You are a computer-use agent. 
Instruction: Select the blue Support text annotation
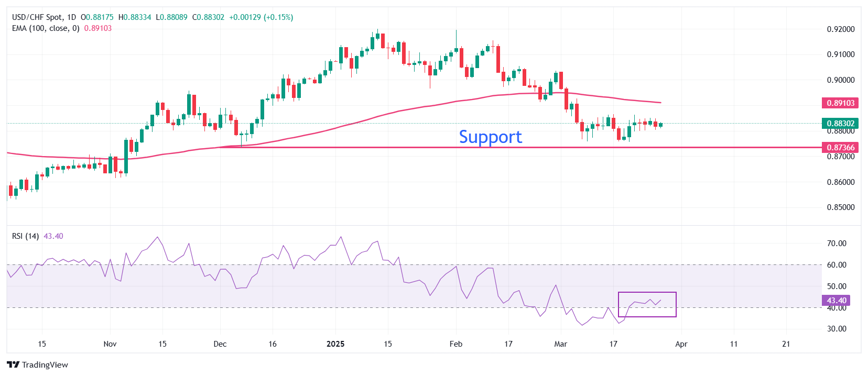click(490, 137)
